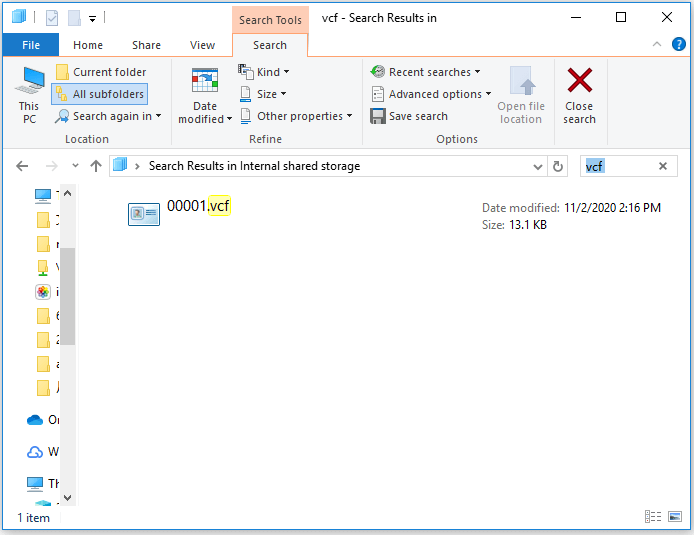This screenshot has height=535, width=694.
Task: Open Recent searches dropdown
Action: (425, 72)
